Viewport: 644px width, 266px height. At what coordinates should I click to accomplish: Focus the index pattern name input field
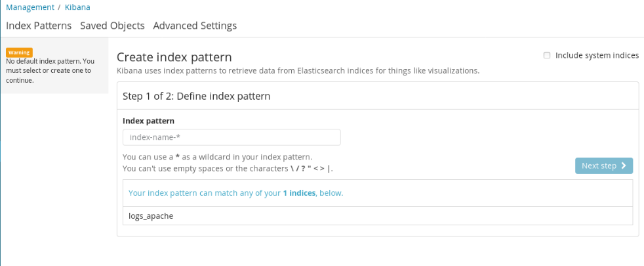pos(231,137)
